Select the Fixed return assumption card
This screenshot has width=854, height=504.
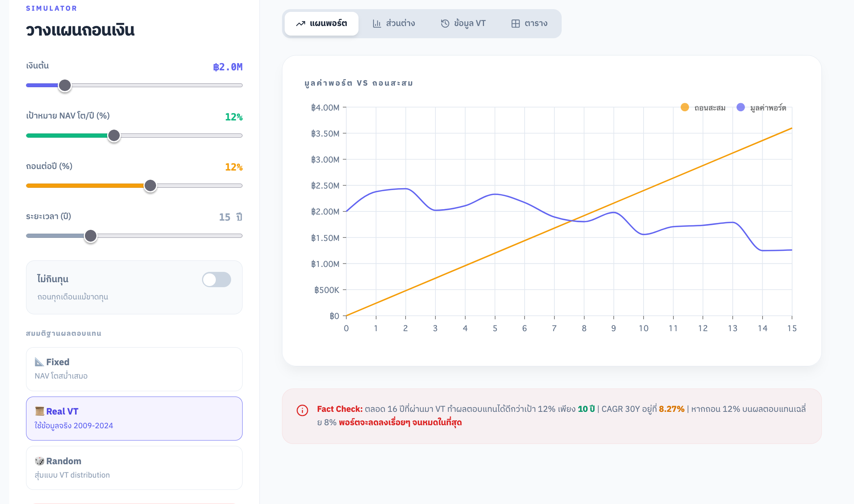point(134,369)
